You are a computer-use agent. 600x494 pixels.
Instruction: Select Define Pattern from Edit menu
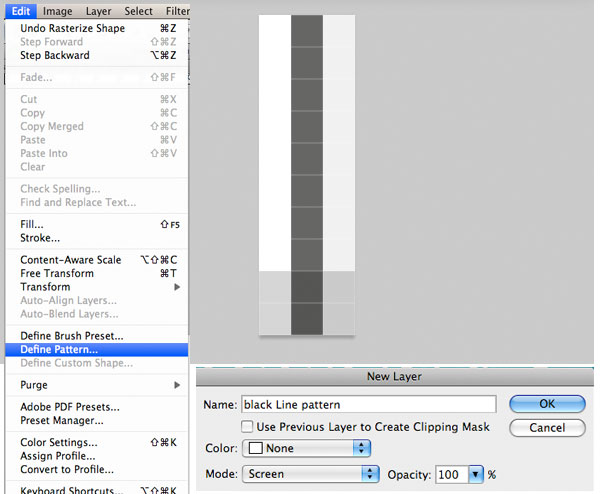(60, 350)
